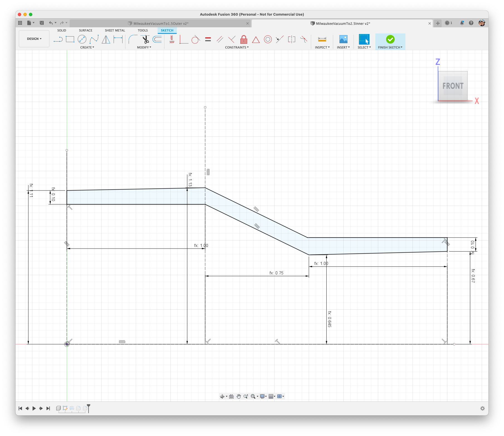This screenshot has height=436, width=504.
Task: Select the Offset tool
Action: [x=157, y=39]
